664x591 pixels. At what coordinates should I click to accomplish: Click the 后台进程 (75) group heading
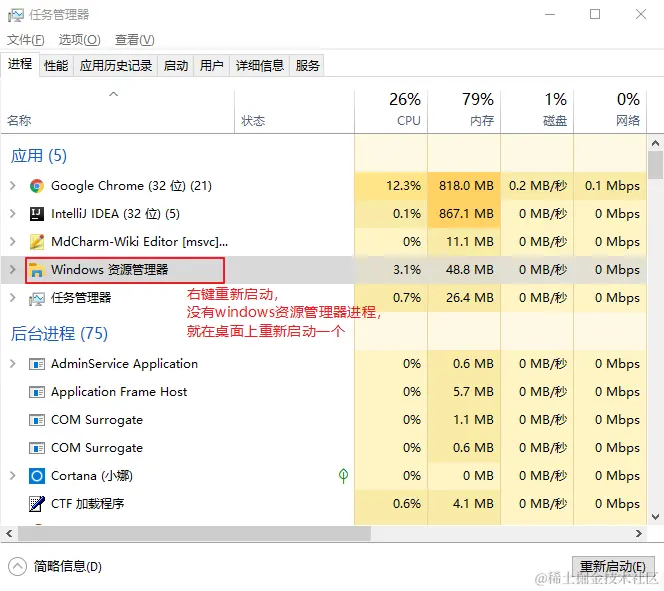(x=59, y=334)
